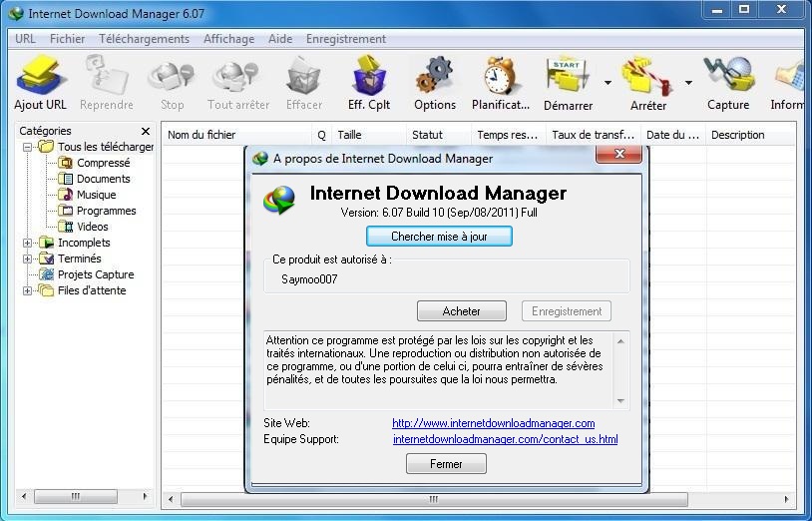Viewport: 812px width, 521px height.
Task: Click the Arrêter queue icon
Action: tap(648, 76)
